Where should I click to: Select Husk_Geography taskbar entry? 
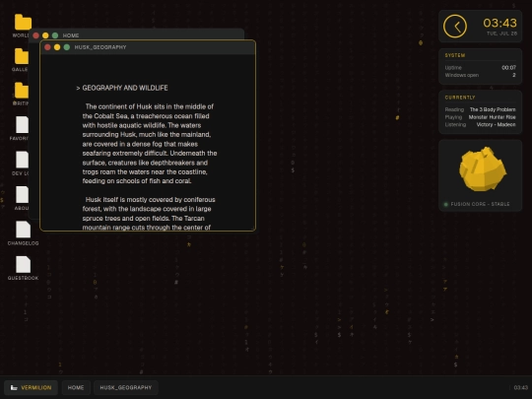[126, 387]
